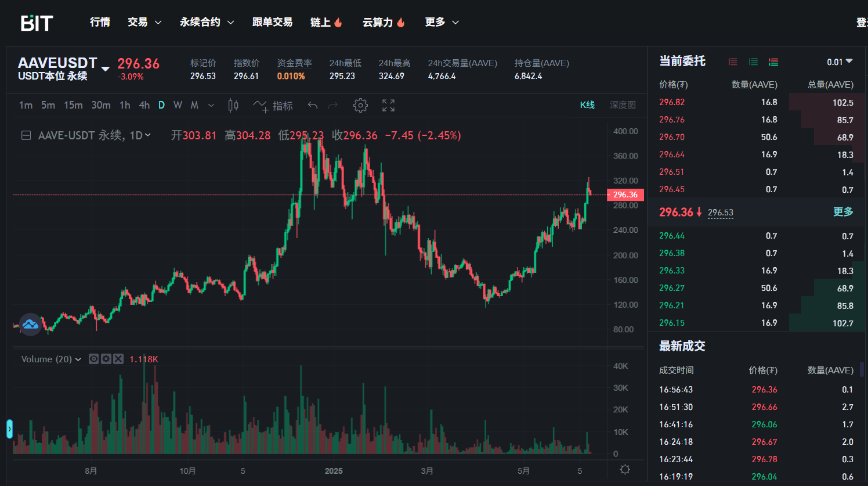Click 更多 link in order book

[x=843, y=212]
